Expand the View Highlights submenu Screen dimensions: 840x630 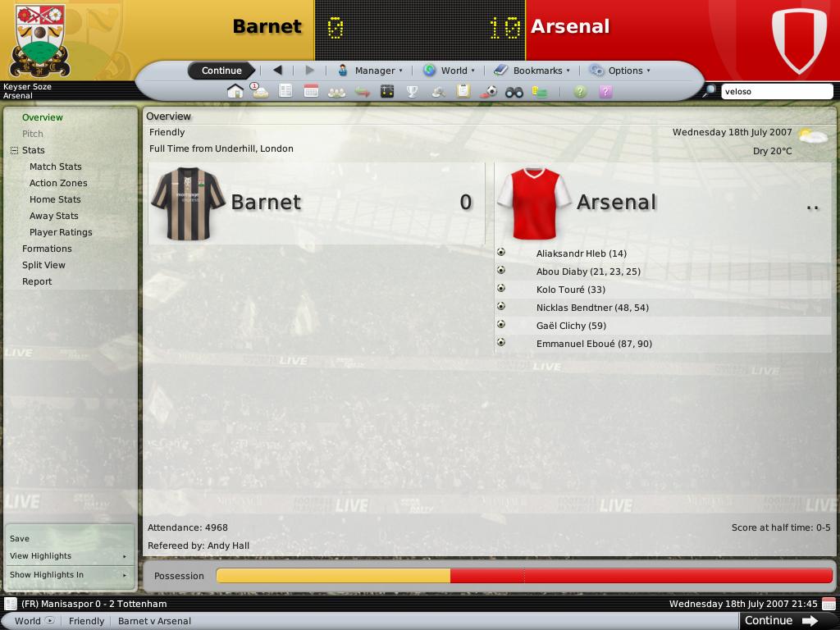[x=69, y=556]
